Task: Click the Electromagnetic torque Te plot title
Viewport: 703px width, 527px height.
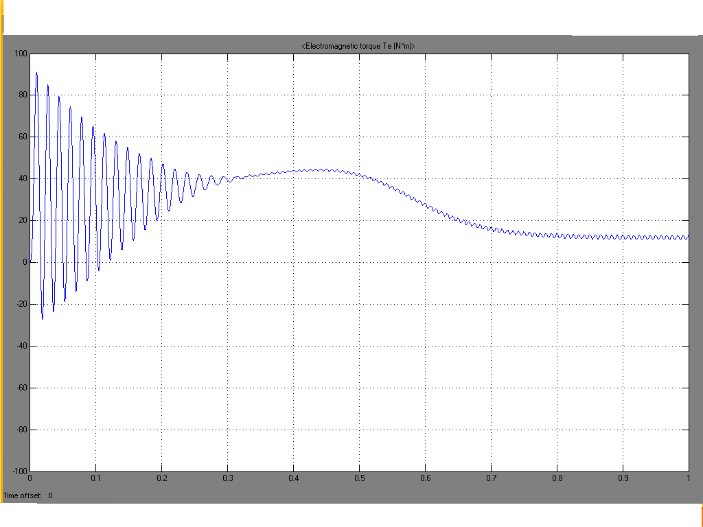Action: click(x=357, y=46)
